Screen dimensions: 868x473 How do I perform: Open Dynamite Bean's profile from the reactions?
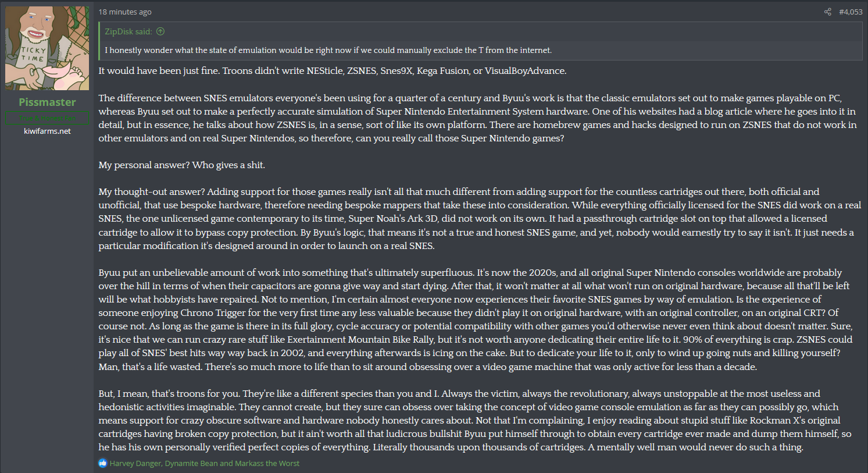click(191, 463)
